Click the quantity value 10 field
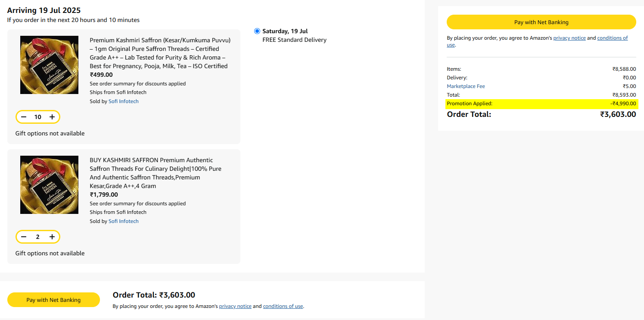Image resolution: width=644 pixels, height=320 pixels. pos(38,117)
